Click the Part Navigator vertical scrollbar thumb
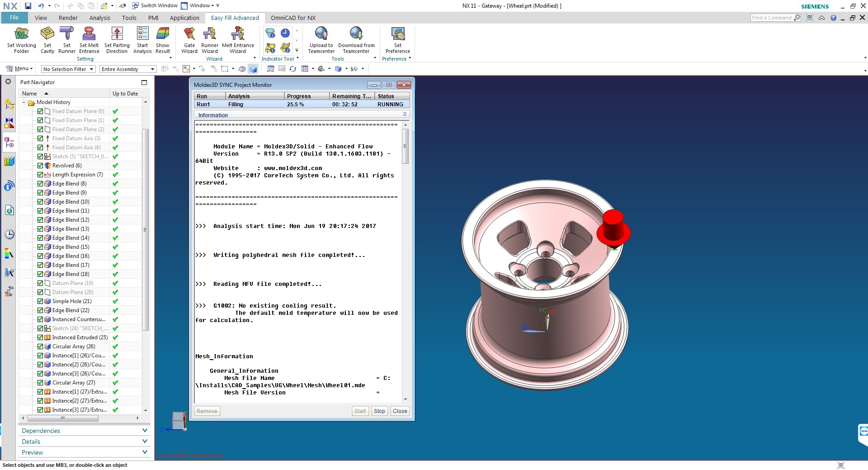868x470 pixels. click(x=145, y=230)
